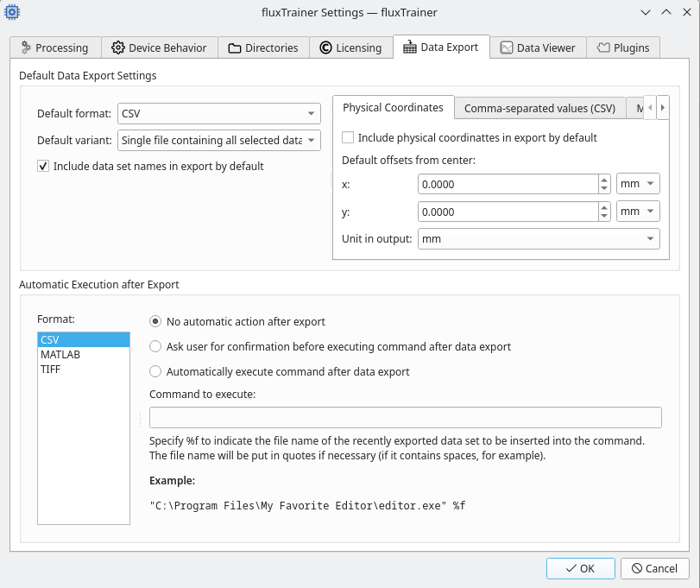The image size is (700, 588).
Task: Confirm settings with OK button
Action: (580, 568)
